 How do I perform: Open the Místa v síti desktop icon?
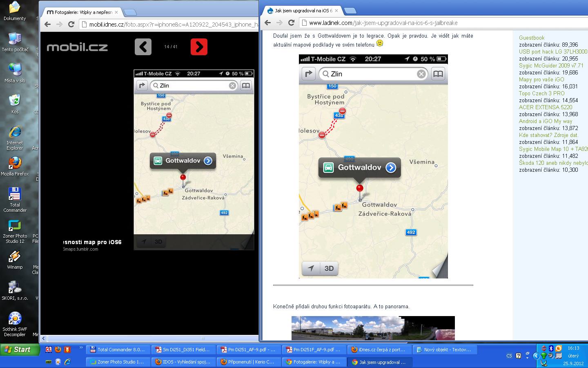point(15,73)
